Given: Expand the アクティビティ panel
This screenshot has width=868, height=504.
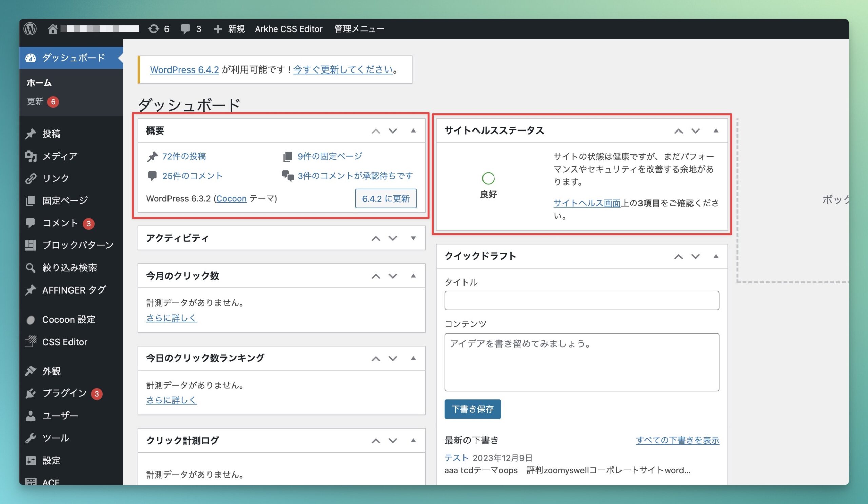Looking at the screenshot, I should point(413,238).
